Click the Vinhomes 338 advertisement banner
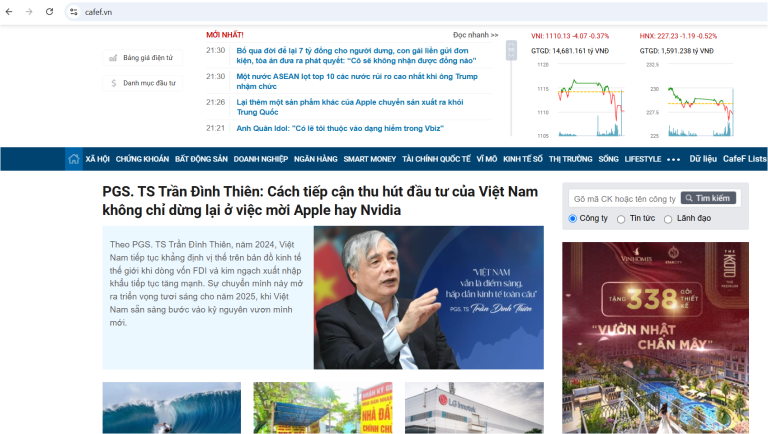The image size is (768, 434). [655, 338]
